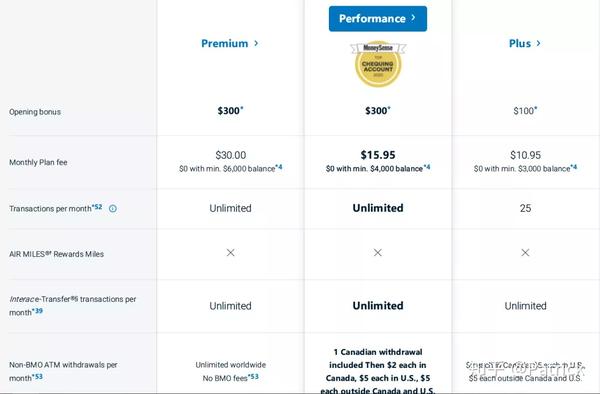
Task: Open footnote 53 after No BMO fees
Action: (x=253, y=376)
